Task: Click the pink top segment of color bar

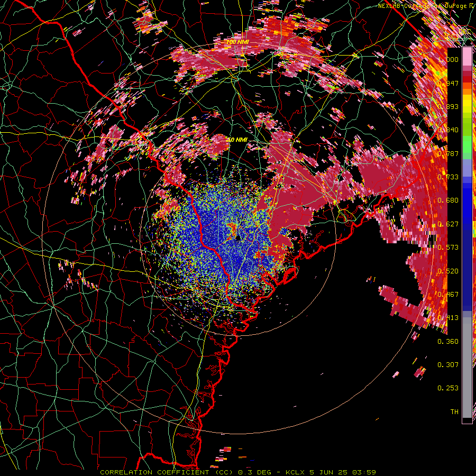Action: click(x=467, y=57)
